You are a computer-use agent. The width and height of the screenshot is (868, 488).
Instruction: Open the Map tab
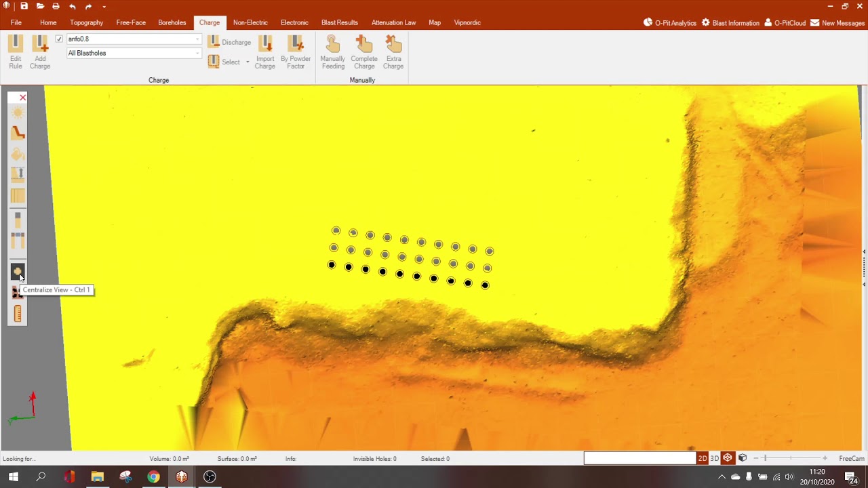(x=435, y=22)
